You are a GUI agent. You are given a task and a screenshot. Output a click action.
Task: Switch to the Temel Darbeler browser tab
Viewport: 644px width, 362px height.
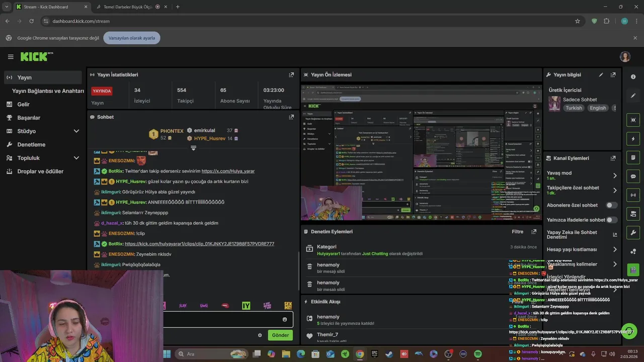131,7
